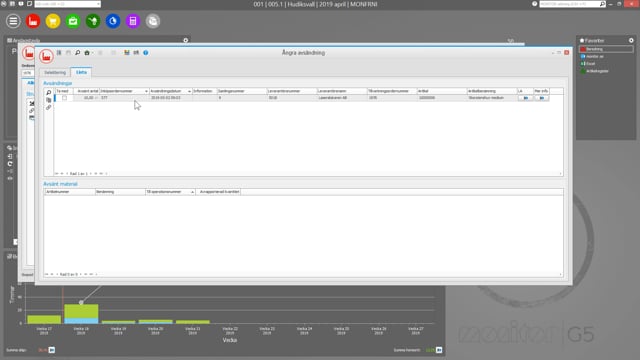Click the Vecka 17 bar in background chart

pos(44,319)
